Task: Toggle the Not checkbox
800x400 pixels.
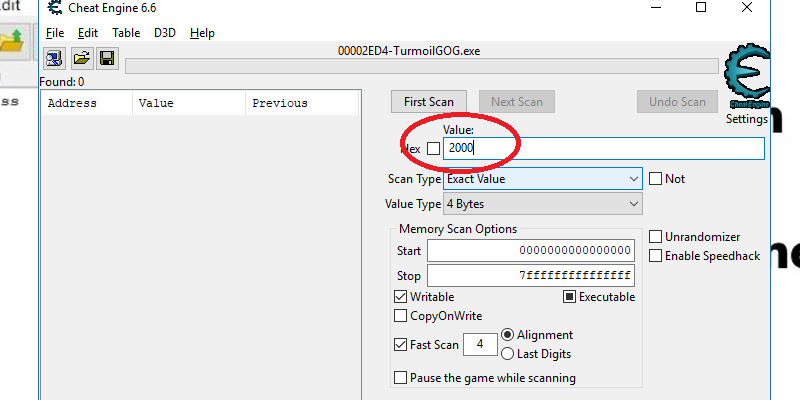Action: [656, 179]
